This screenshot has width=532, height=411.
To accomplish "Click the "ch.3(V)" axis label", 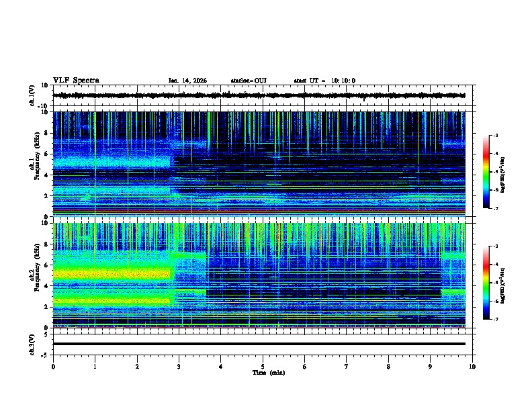I will coord(32,345).
